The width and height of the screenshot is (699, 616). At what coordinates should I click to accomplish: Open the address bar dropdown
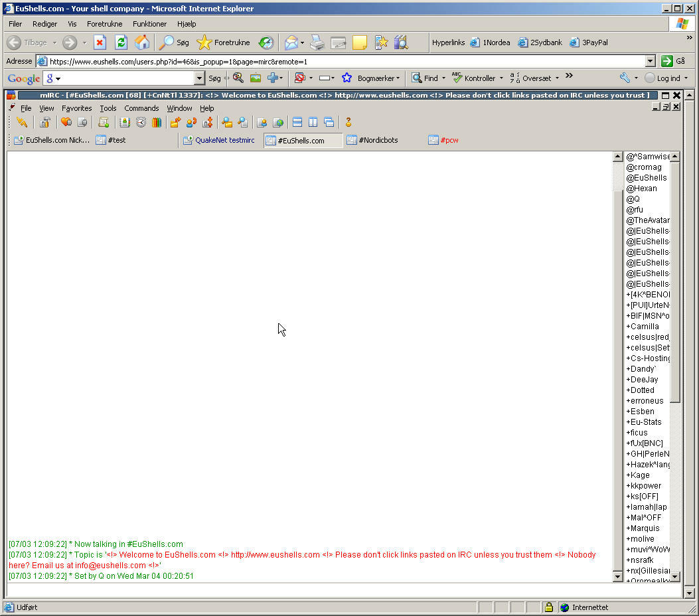[651, 61]
